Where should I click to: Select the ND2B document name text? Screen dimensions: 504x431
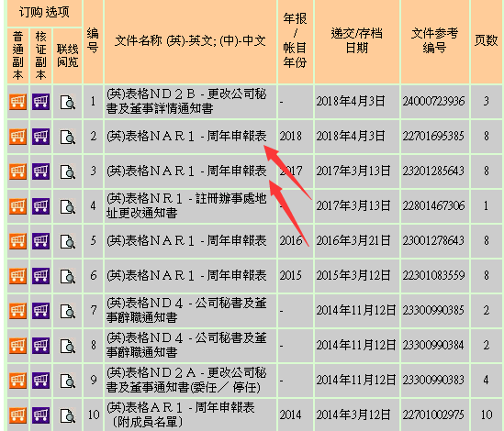(186, 102)
